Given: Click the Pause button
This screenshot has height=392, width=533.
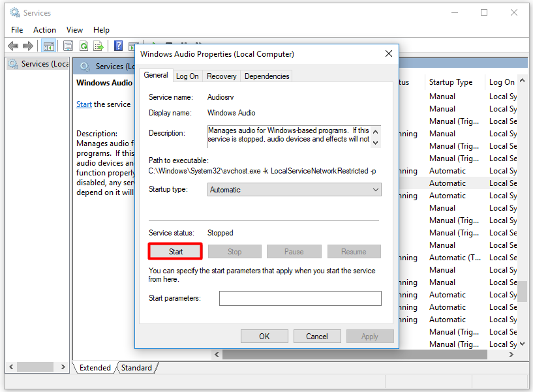Looking at the screenshot, I should coord(294,252).
